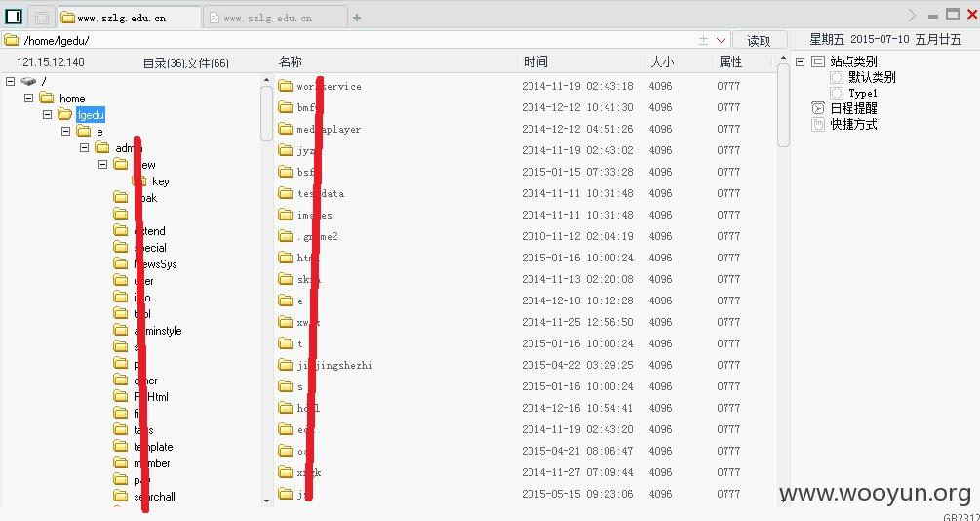Click the time 2015-04-22 03:29:25
The height and width of the screenshot is (521, 980).
[x=577, y=365]
